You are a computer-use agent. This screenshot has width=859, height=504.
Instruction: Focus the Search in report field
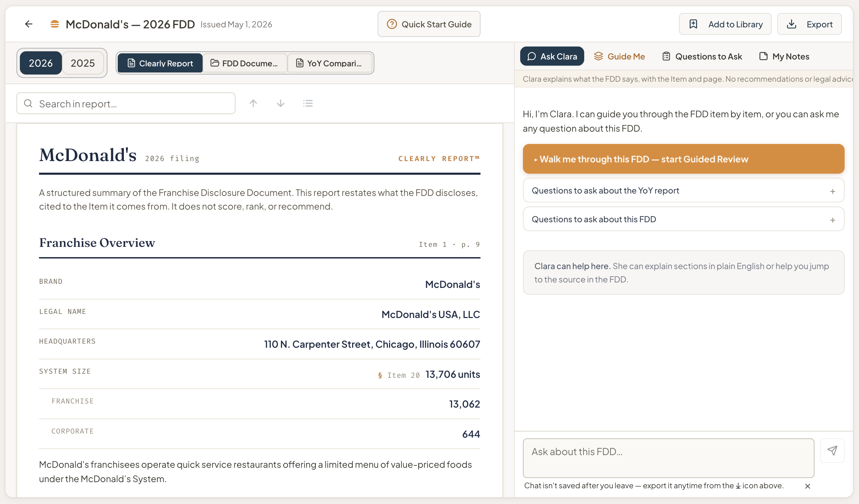(126, 103)
